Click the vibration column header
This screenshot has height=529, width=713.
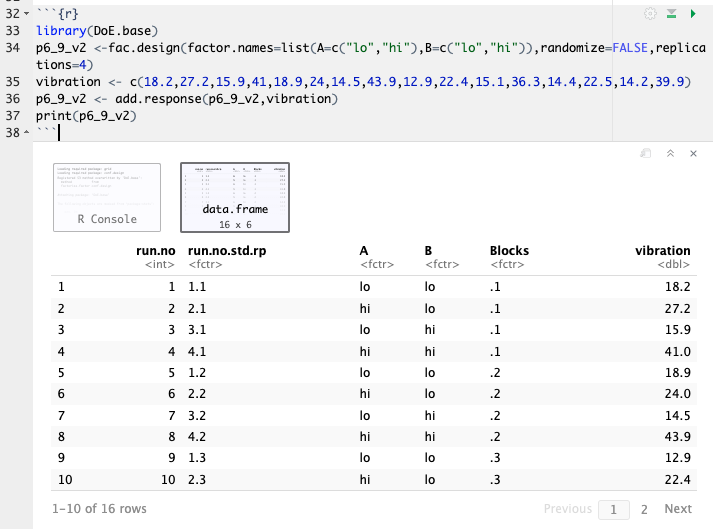coord(662,250)
